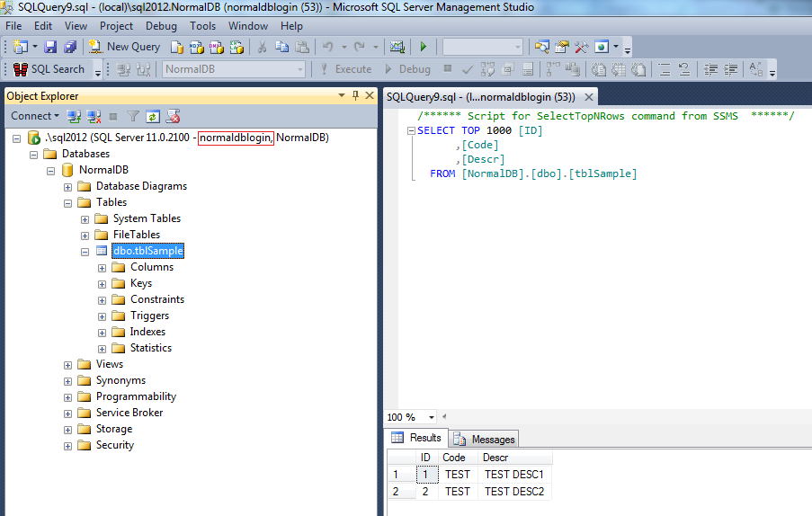Click the web browser icon
812x516 pixels.
click(x=602, y=47)
